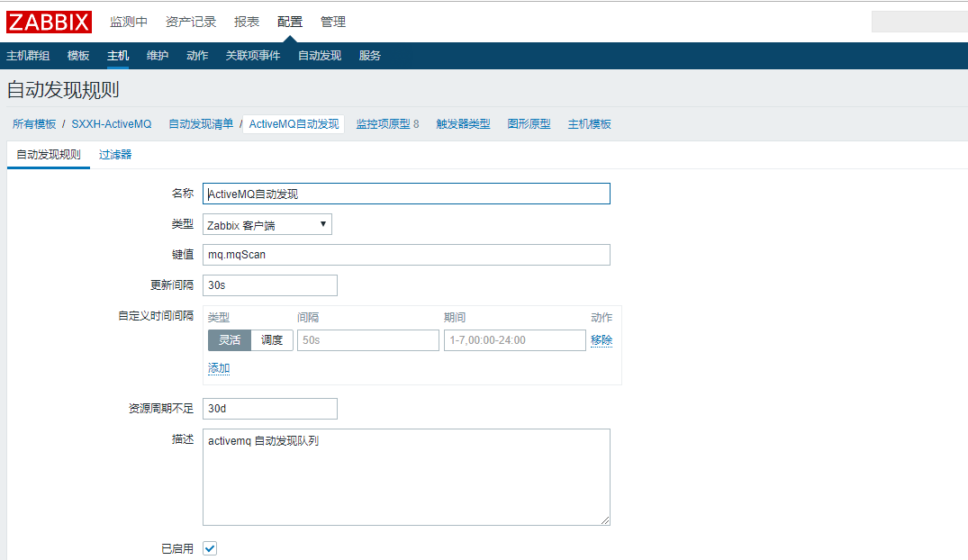Viewport: 968px width, 560px height.
Task: Go to 动作 submenu
Action: [x=197, y=56]
